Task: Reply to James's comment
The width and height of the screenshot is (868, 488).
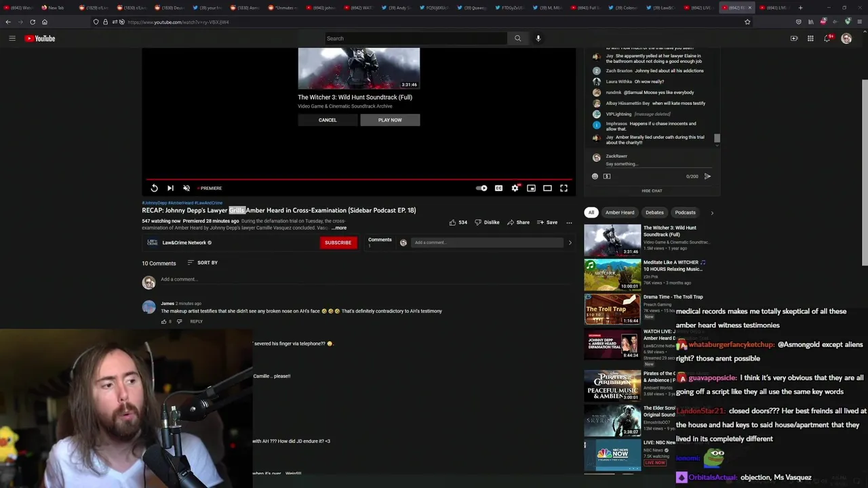Action: 196,321
